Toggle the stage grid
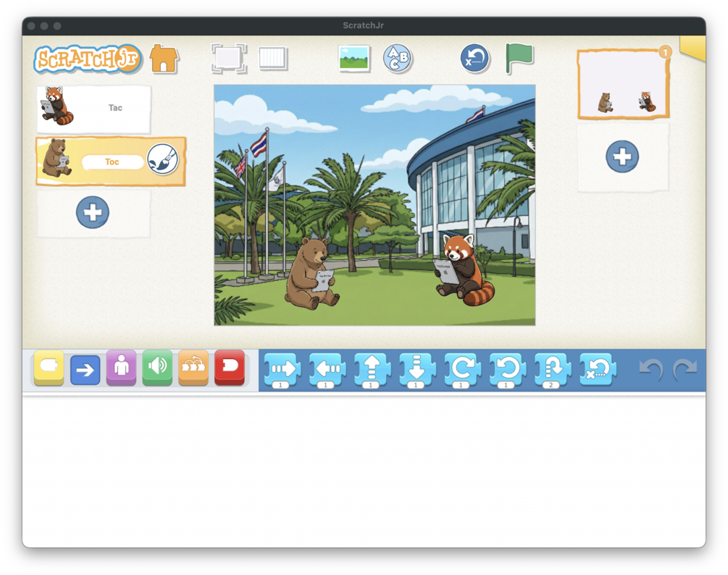Image resolution: width=728 pixels, height=575 pixels. point(273,59)
